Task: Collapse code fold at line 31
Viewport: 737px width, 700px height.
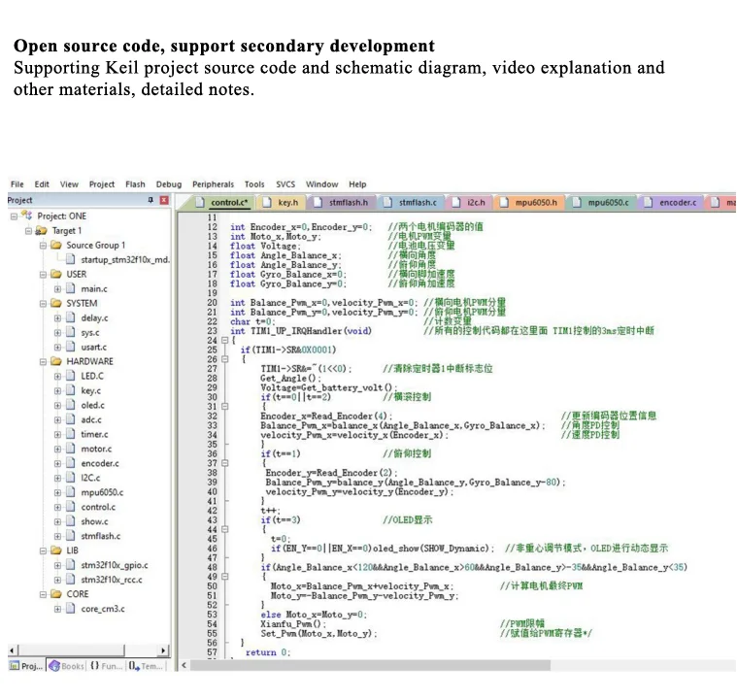Action: pyautogui.click(x=225, y=406)
